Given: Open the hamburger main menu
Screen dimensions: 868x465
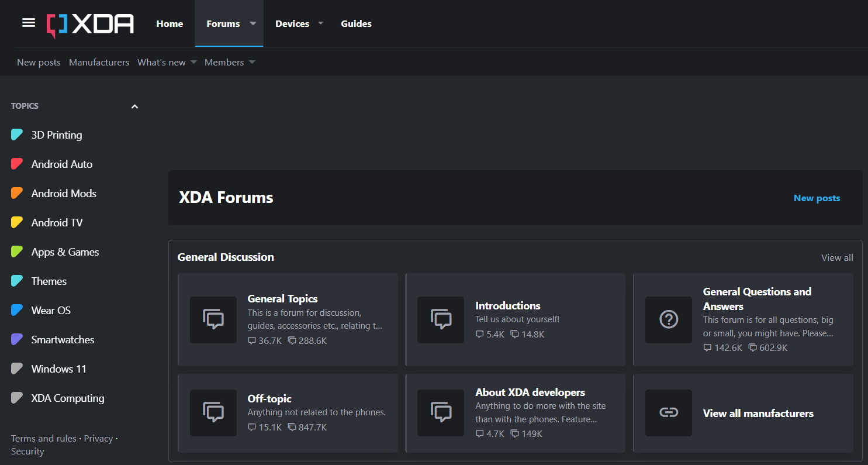Looking at the screenshot, I should pyautogui.click(x=29, y=23).
